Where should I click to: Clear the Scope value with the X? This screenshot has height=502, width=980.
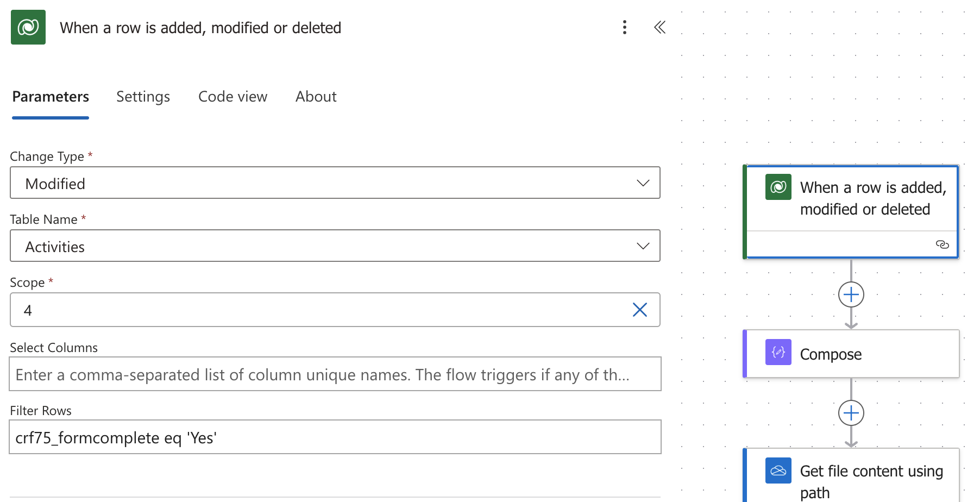click(640, 310)
